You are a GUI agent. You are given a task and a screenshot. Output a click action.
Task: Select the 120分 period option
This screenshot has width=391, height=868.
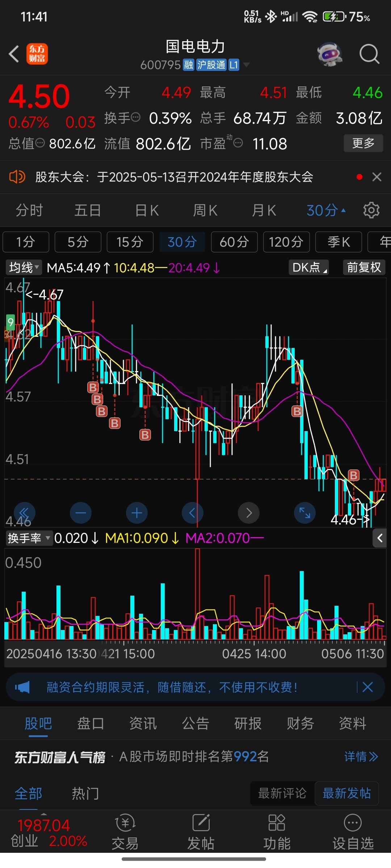pos(286,242)
